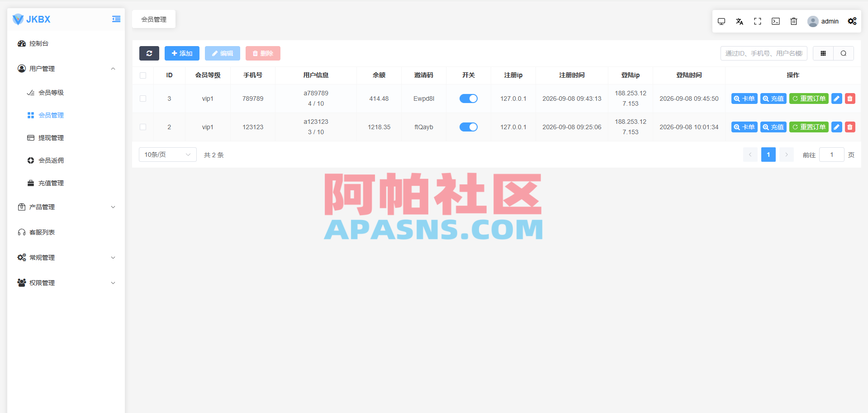868x413 pixels.
Task: Click the 卡单 button for ID 3
Action: point(744,99)
